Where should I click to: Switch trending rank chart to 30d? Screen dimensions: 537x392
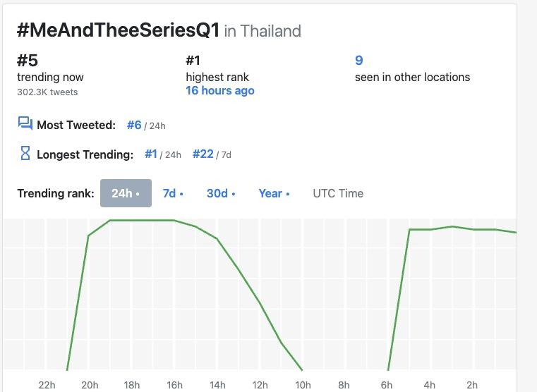pyautogui.click(x=220, y=193)
